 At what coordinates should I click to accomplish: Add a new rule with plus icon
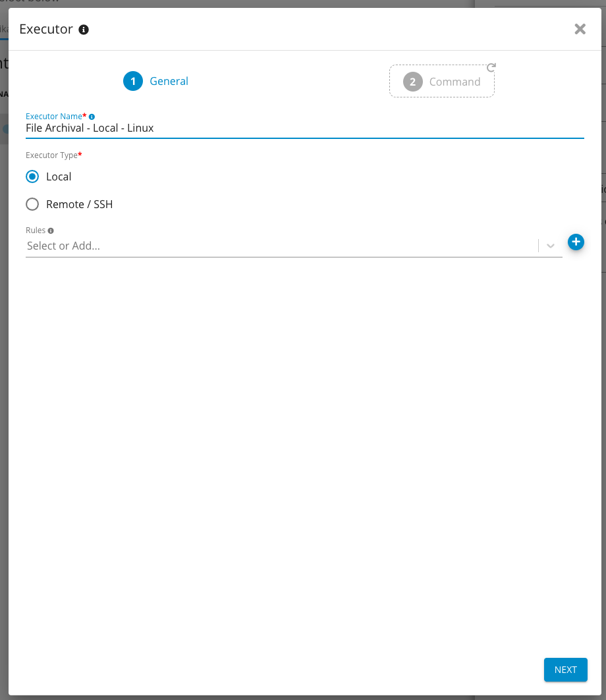click(576, 242)
